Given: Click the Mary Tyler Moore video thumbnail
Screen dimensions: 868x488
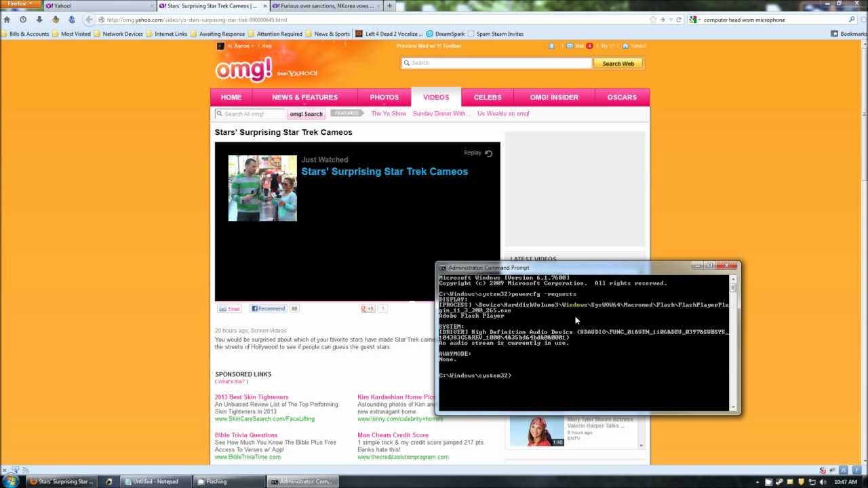Looking at the screenshot, I should [537, 432].
